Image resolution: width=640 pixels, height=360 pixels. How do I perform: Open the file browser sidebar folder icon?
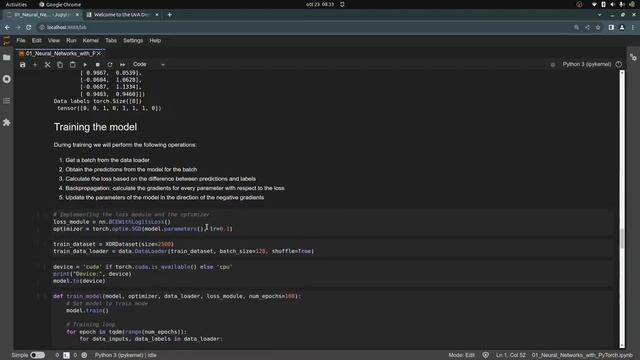click(x=7, y=58)
